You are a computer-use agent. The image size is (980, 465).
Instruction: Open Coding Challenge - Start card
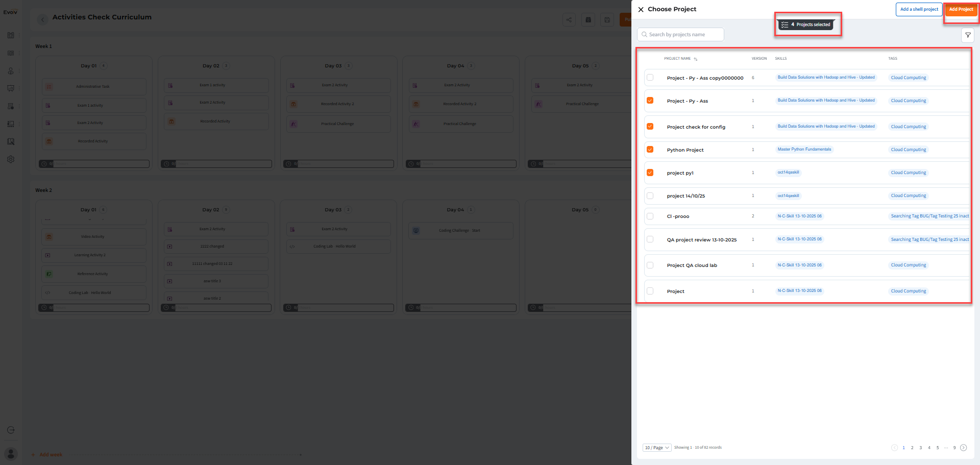click(461, 231)
